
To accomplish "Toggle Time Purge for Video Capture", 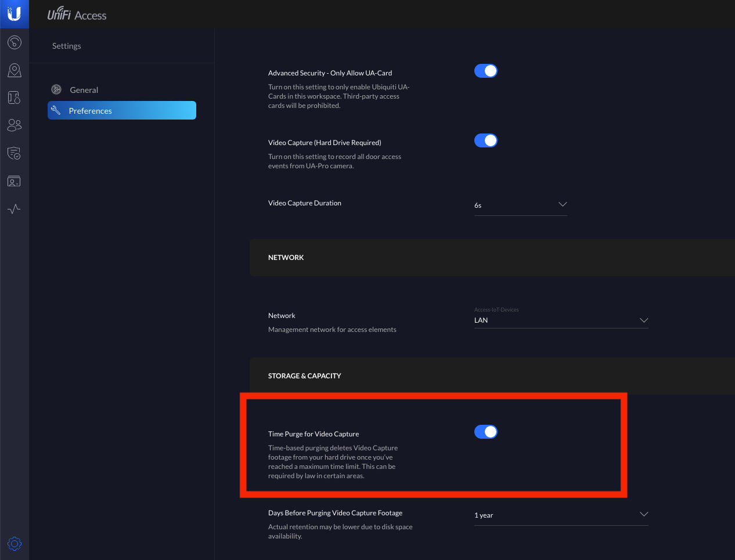I will click(x=486, y=432).
